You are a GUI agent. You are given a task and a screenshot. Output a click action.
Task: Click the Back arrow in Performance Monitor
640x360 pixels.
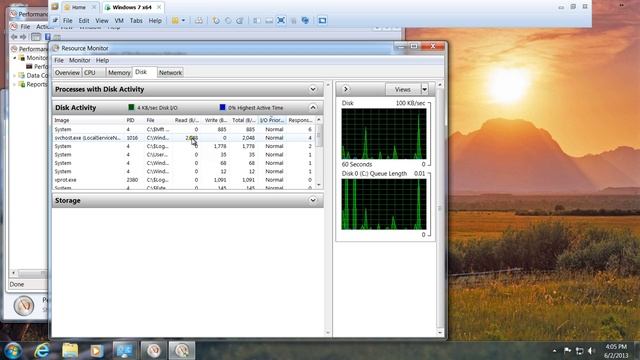[x=14, y=37]
